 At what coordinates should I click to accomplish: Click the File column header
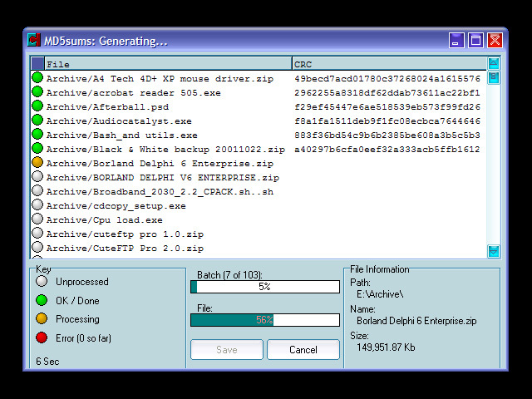166,64
